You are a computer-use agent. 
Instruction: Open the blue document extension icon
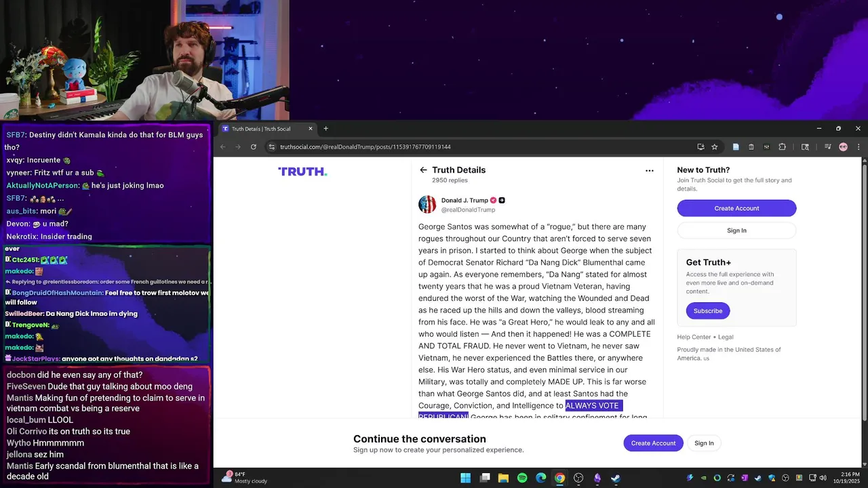736,146
